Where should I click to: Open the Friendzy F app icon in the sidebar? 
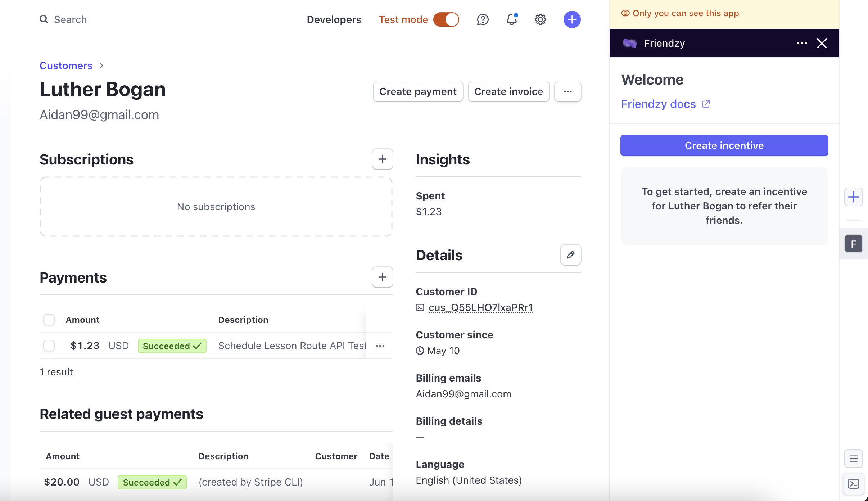853,244
